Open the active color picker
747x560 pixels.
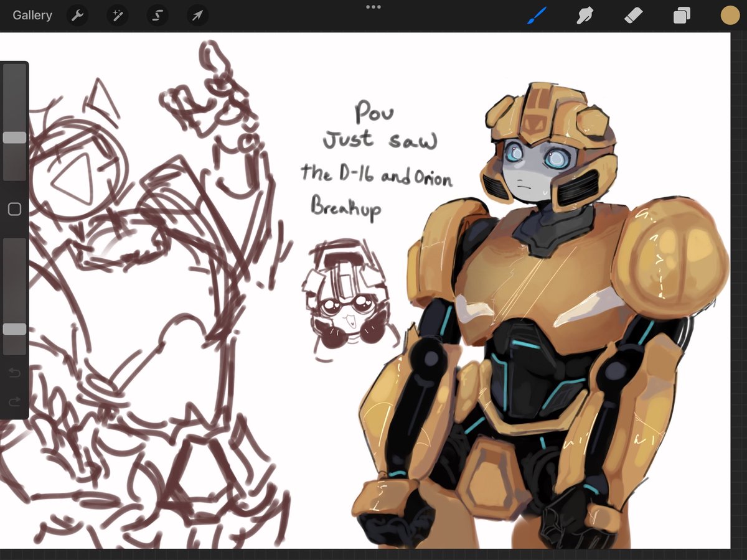click(x=730, y=16)
